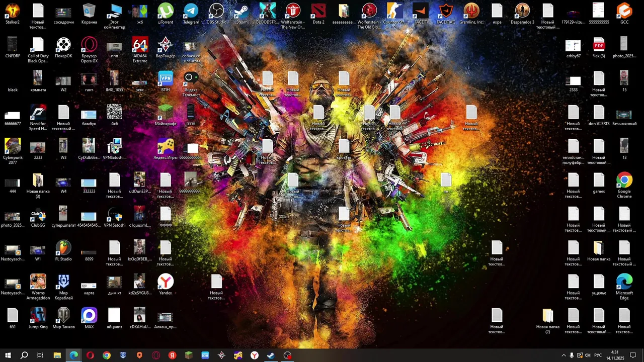The height and width of the screenshot is (362, 644).
Task: Open Steam icon in the taskbar
Action: [x=271, y=355]
